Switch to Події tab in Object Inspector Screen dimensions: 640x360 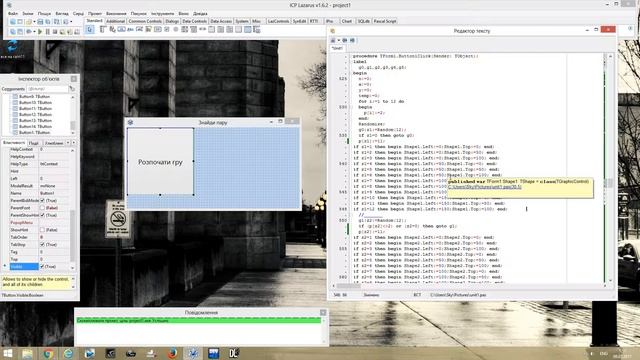(x=33, y=143)
